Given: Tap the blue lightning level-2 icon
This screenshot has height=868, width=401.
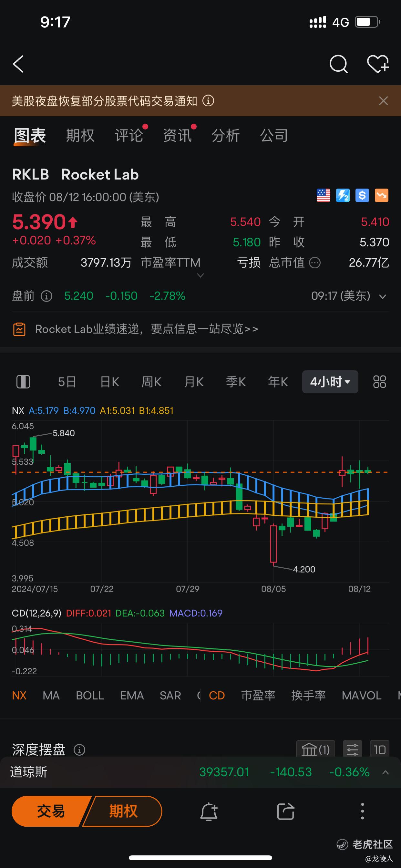Looking at the screenshot, I should pyautogui.click(x=343, y=195).
